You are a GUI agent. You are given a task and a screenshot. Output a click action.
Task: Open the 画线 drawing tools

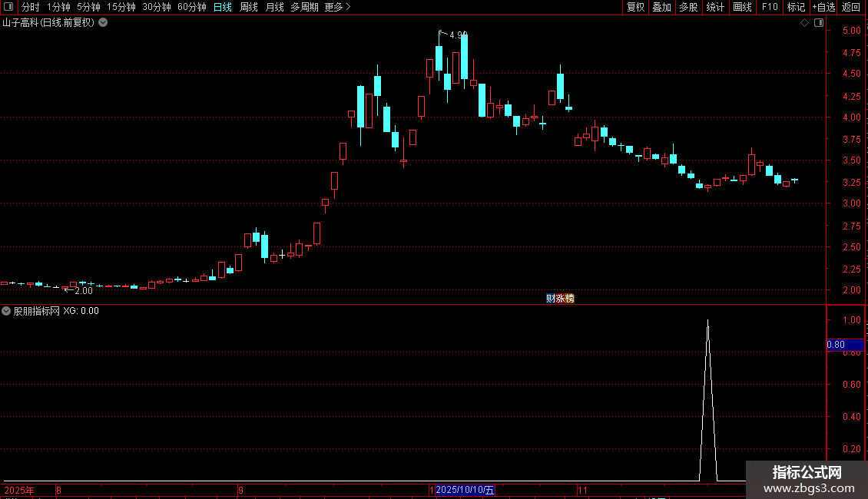coord(742,7)
